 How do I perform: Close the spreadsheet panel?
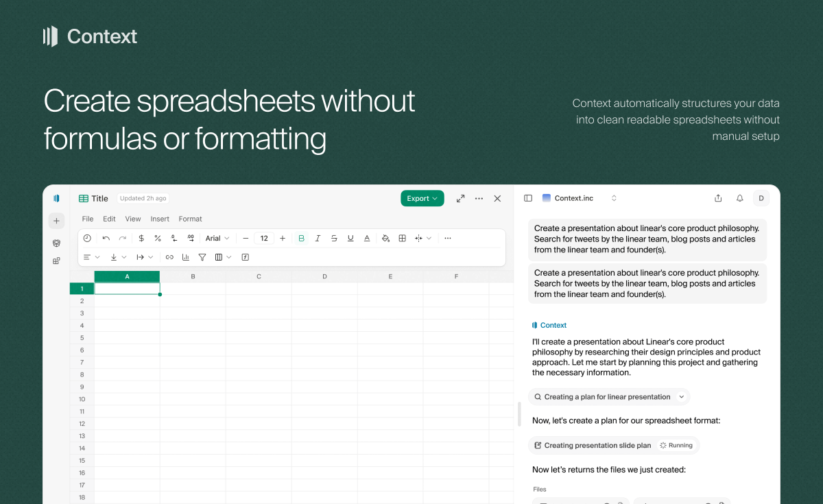pos(497,198)
